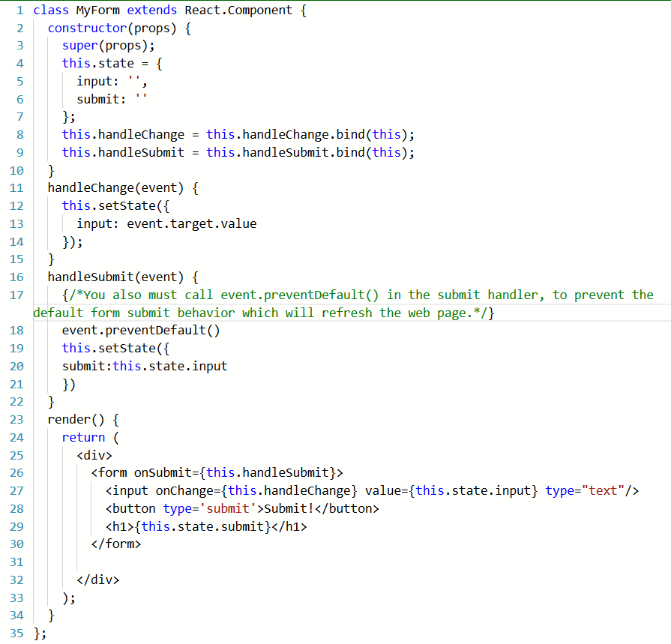Screen dimensions: 671x644
Task: Click event.preventDefault() on line 18
Action: tap(141, 331)
